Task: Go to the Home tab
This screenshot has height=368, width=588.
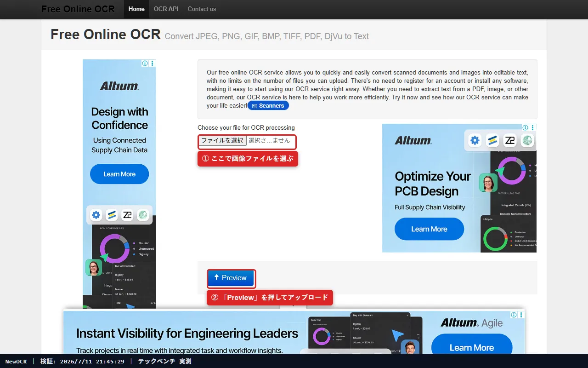Action: (136, 9)
